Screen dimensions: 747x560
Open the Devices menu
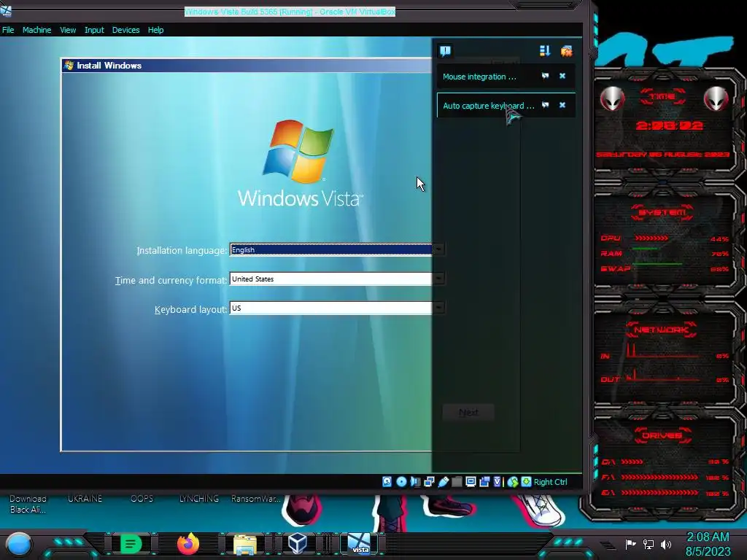click(125, 29)
